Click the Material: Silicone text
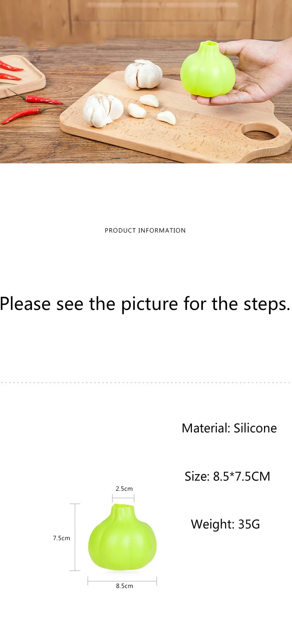Viewport: 292px width, 644px height. pos(229,428)
